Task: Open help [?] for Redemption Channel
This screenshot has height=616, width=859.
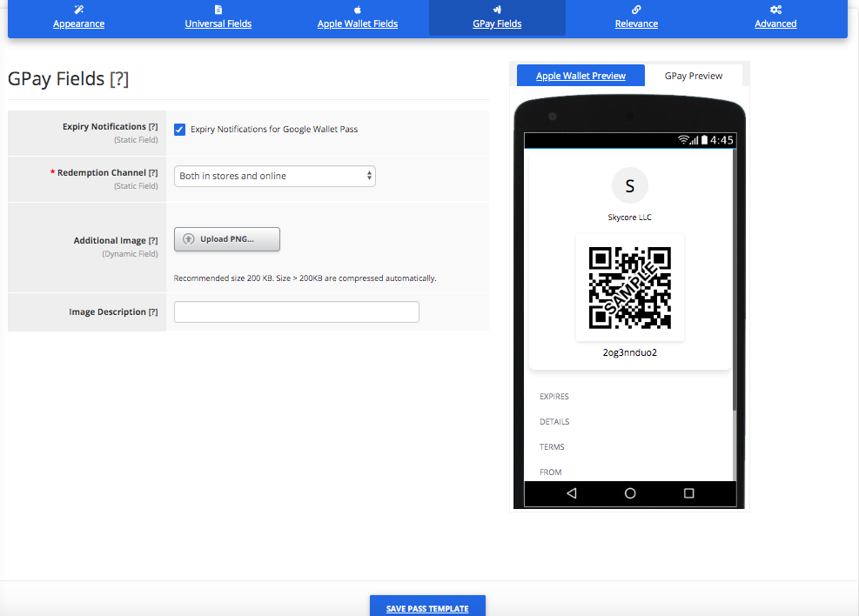Action: (153, 172)
